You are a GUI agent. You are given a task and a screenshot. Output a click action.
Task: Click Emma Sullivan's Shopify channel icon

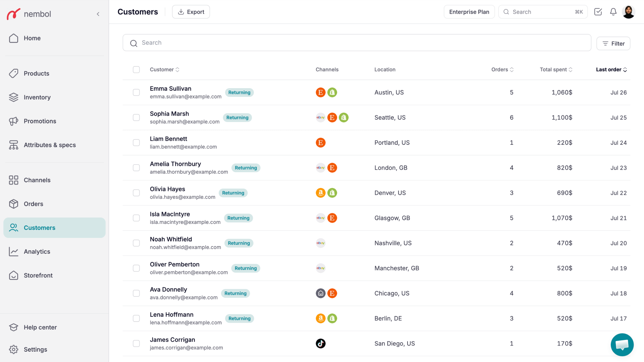point(332,93)
